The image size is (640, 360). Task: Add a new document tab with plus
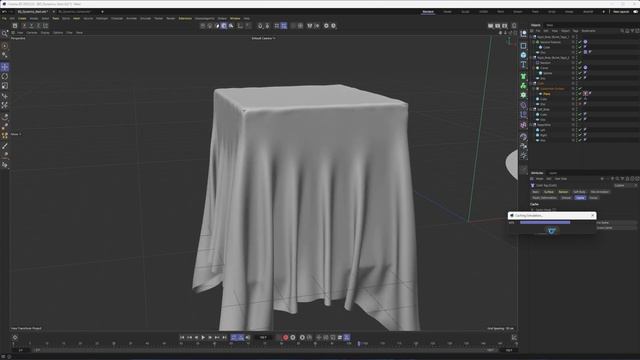pos(102,12)
